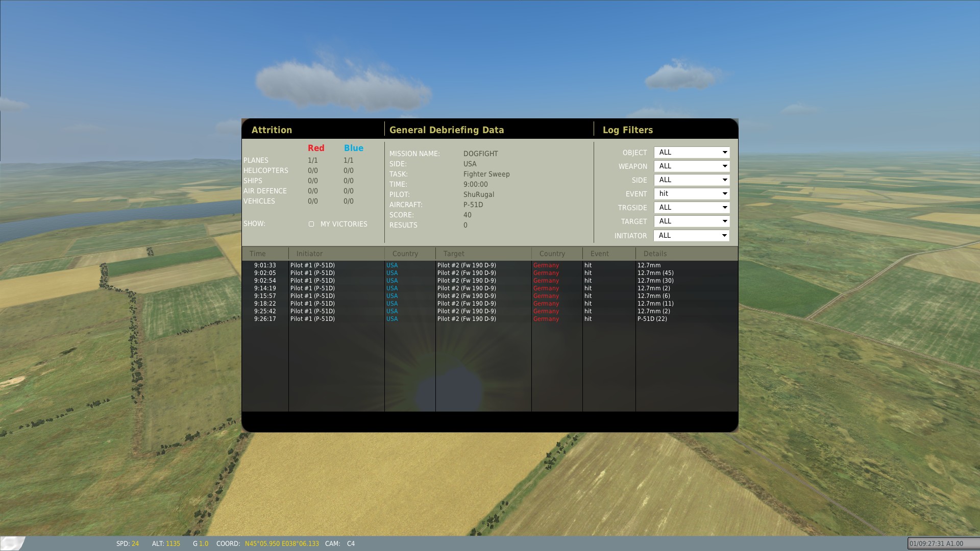The height and width of the screenshot is (551, 980).
Task: Select the log entry at 9:18:22
Action: coord(490,304)
